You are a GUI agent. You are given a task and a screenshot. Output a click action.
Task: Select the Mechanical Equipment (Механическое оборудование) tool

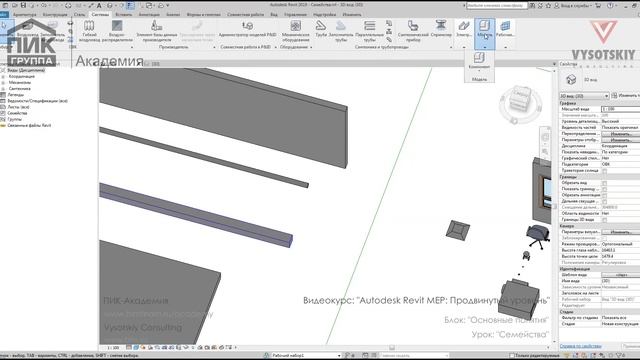point(296,31)
